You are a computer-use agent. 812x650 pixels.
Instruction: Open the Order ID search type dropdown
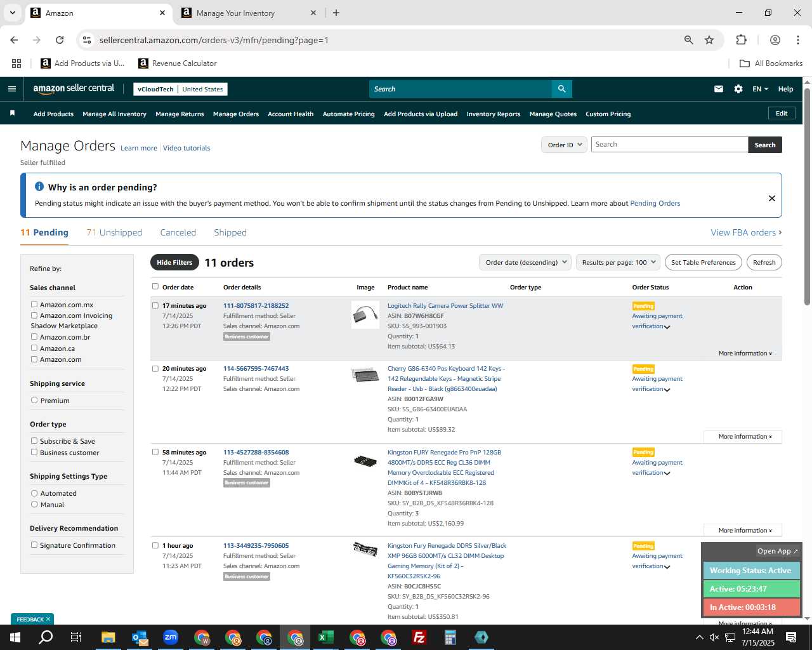point(564,145)
